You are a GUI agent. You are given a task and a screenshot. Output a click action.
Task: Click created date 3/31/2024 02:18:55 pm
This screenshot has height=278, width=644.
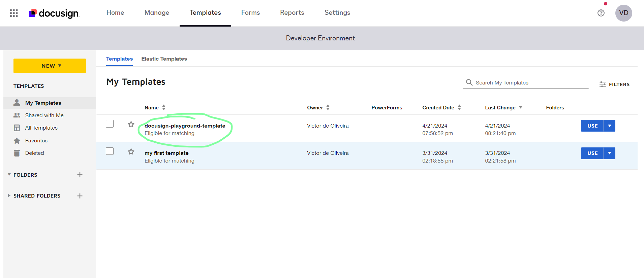(x=437, y=157)
